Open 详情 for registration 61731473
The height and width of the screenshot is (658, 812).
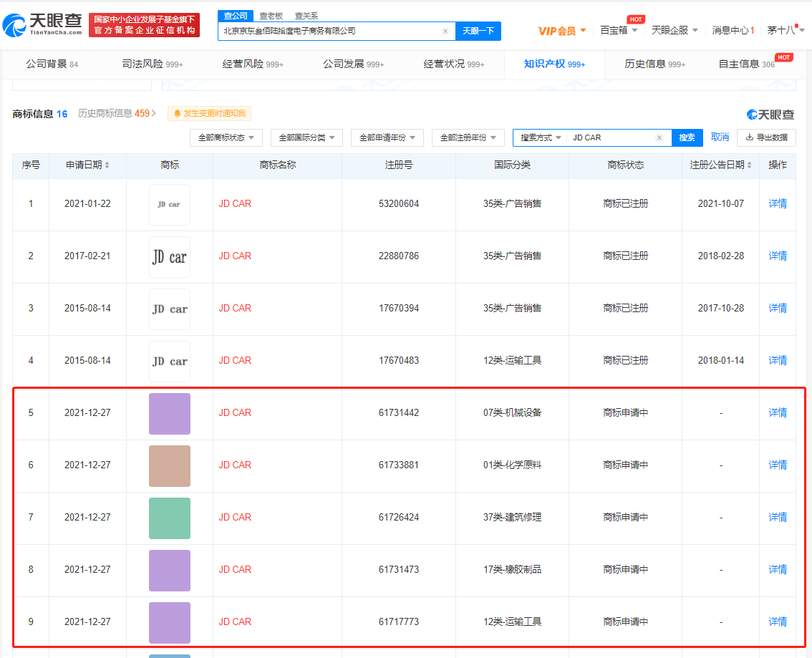pos(778,569)
